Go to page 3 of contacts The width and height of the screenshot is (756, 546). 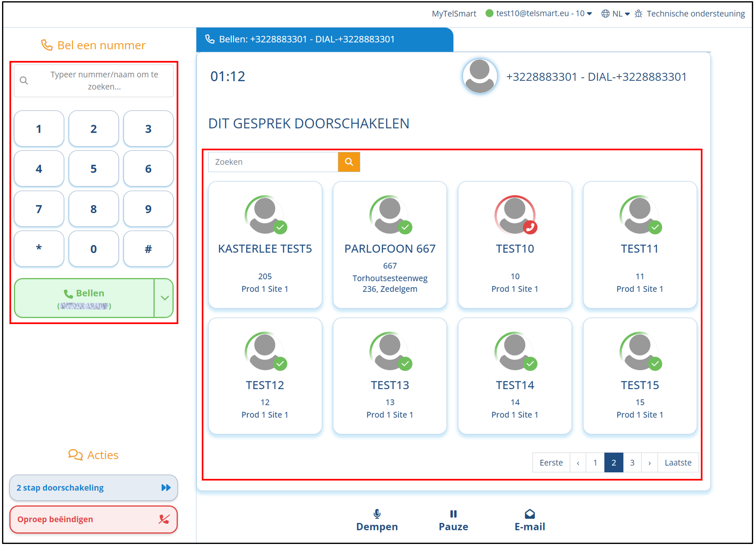[632, 462]
